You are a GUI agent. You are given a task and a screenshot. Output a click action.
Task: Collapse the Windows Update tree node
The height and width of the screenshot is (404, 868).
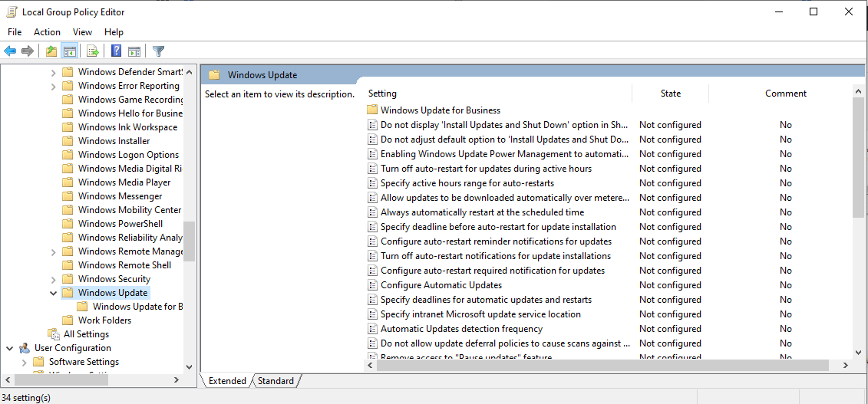[x=53, y=293]
